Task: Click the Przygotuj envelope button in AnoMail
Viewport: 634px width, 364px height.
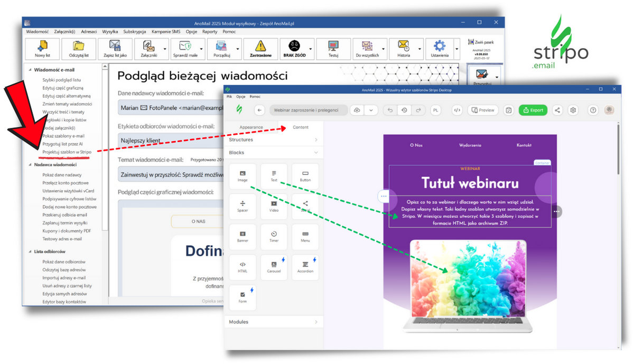Action: click(481, 77)
